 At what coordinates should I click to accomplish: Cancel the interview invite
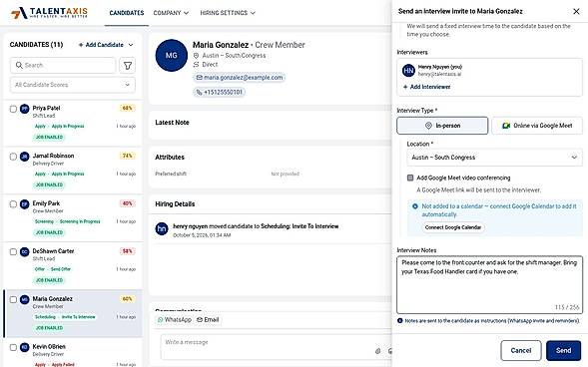click(x=521, y=351)
